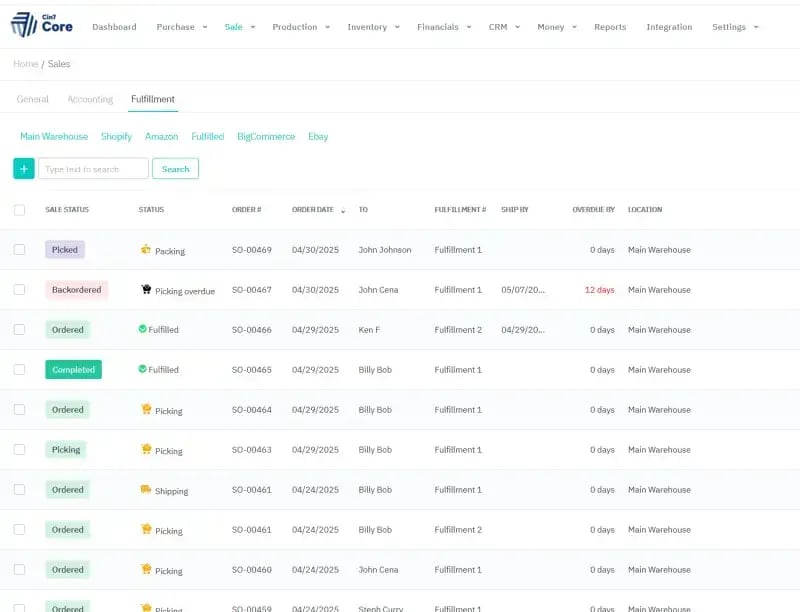Check the box for order SO-00460
This screenshot has height=612, width=800.
click(19, 570)
